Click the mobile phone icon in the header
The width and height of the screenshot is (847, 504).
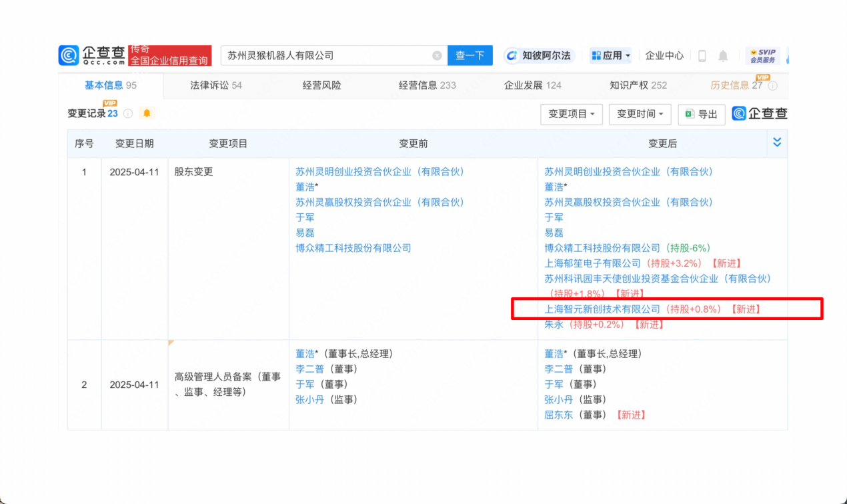pos(702,56)
